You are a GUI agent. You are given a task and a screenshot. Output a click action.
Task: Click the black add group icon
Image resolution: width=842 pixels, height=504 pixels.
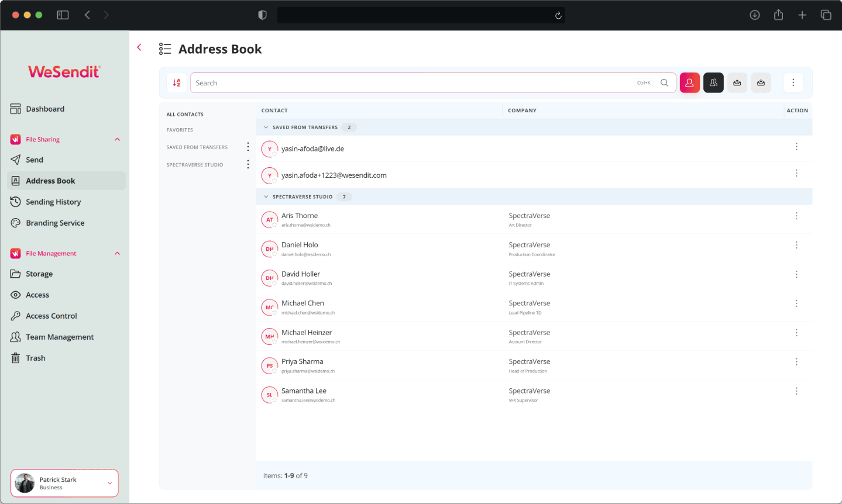(713, 83)
